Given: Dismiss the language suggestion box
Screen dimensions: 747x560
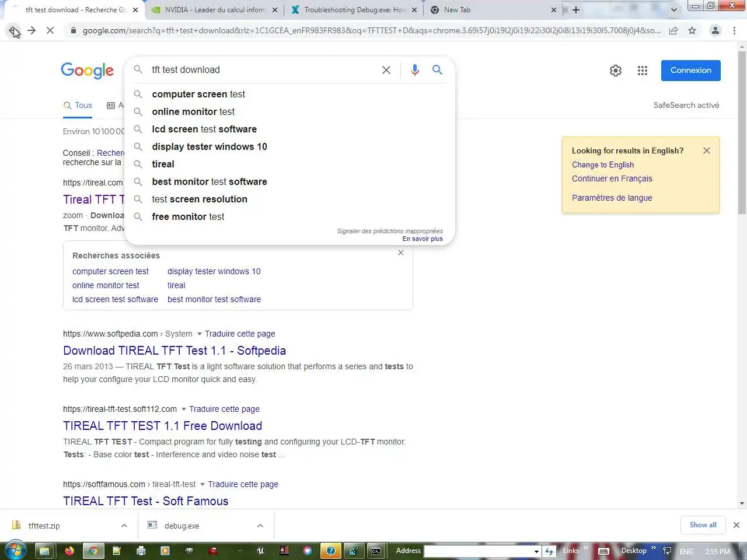Looking at the screenshot, I should tap(707, 150).
